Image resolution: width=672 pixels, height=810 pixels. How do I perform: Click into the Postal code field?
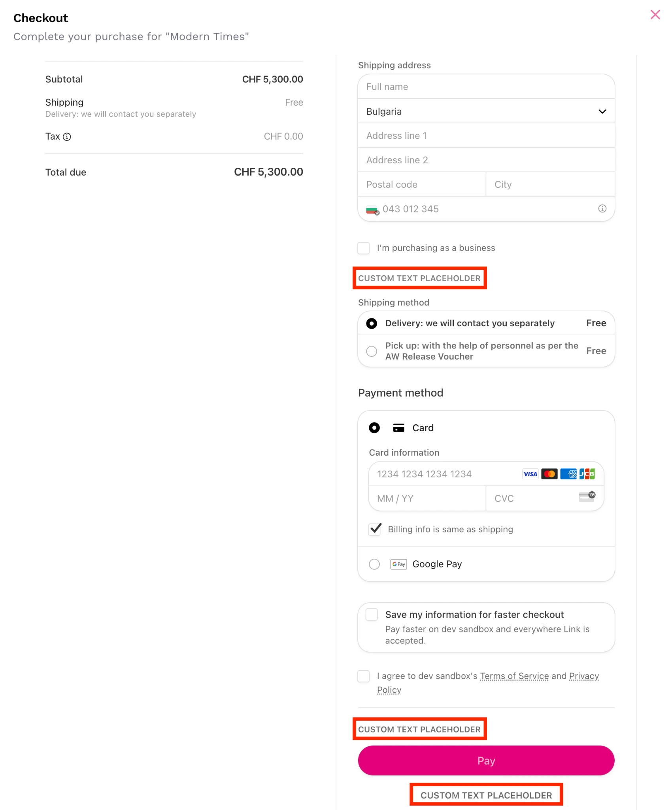click(421, 185)
